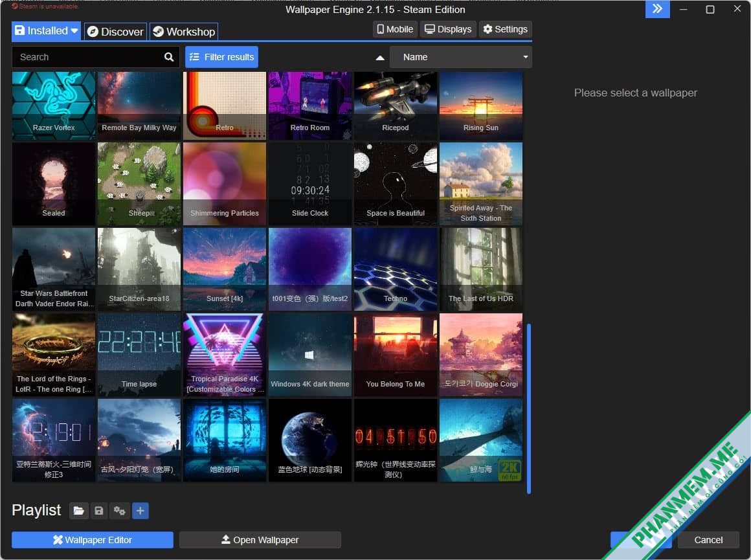
Task: Select The Last of Us HDR wallpaper
Action: pos(481,269)
